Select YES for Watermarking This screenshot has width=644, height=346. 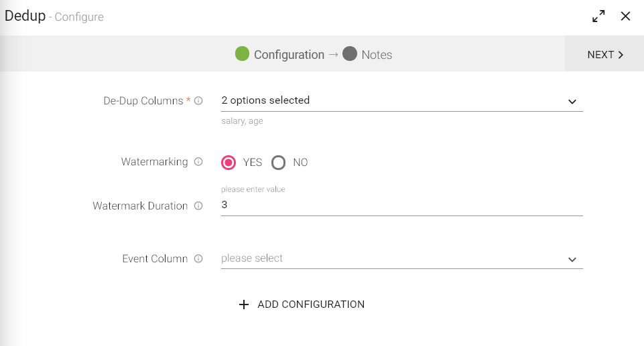click(x=229, y=163)
